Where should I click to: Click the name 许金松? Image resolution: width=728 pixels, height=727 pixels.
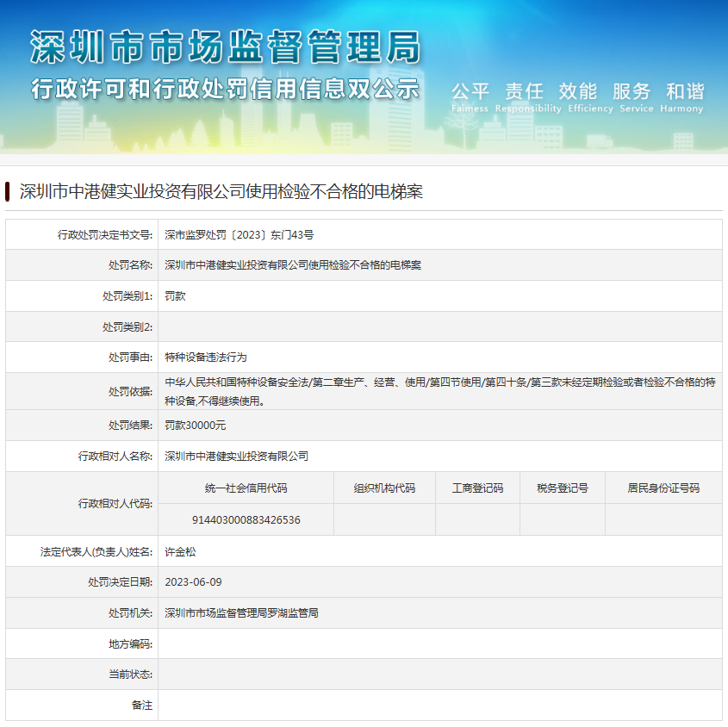point(180,552)
